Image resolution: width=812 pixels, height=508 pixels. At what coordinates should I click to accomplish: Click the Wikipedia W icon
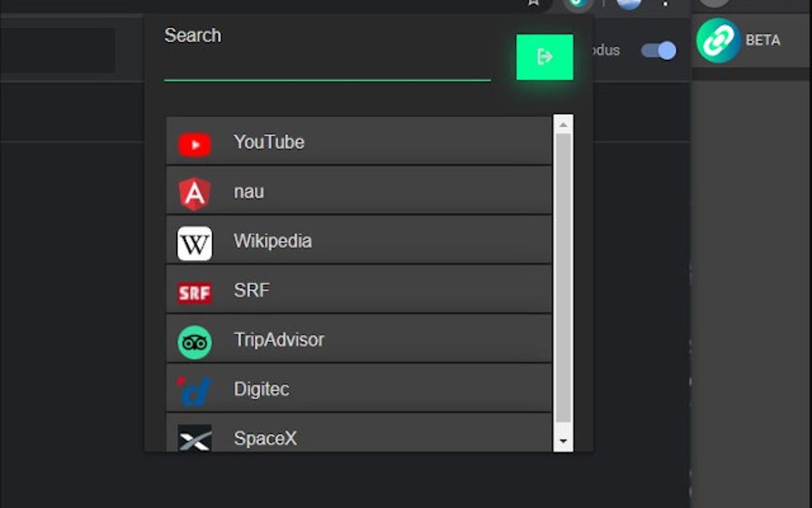point(195,240)
